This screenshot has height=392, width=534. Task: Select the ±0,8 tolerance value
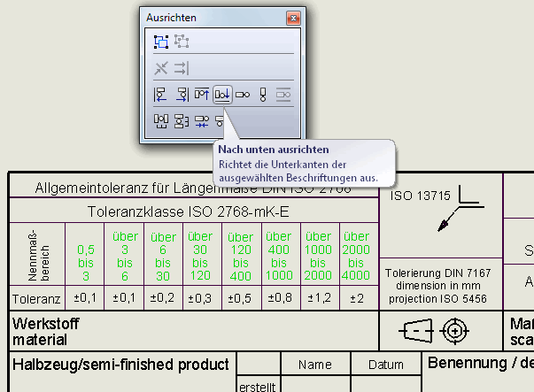click(x=280, y=297)
